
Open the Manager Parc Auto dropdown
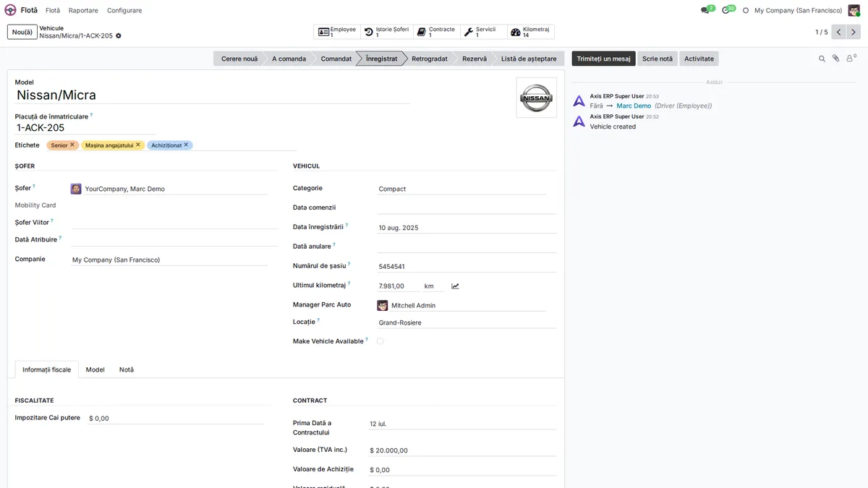coord(461,305)
